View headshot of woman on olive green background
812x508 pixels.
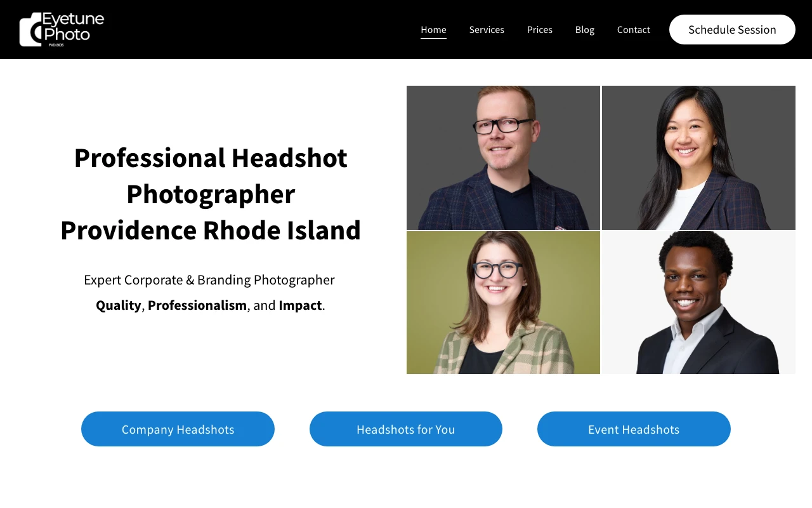503,302
